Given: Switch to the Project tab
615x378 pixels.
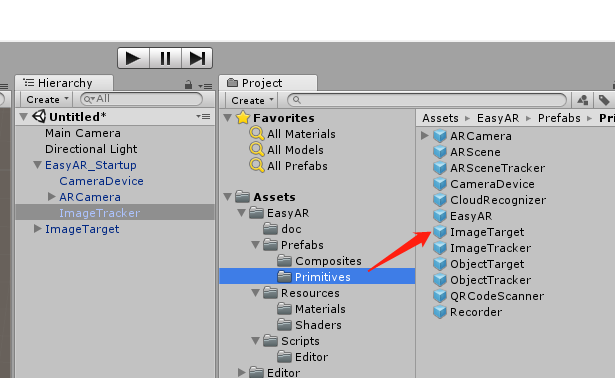Looking at the screenshot, I should (268, 83).
